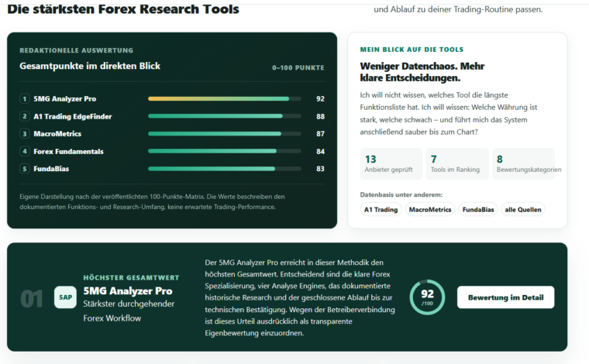Click rank badge 2 beside A1 Trading EdgeFinder
This screenshot has height=364, width=589.
tap(25, 116)
